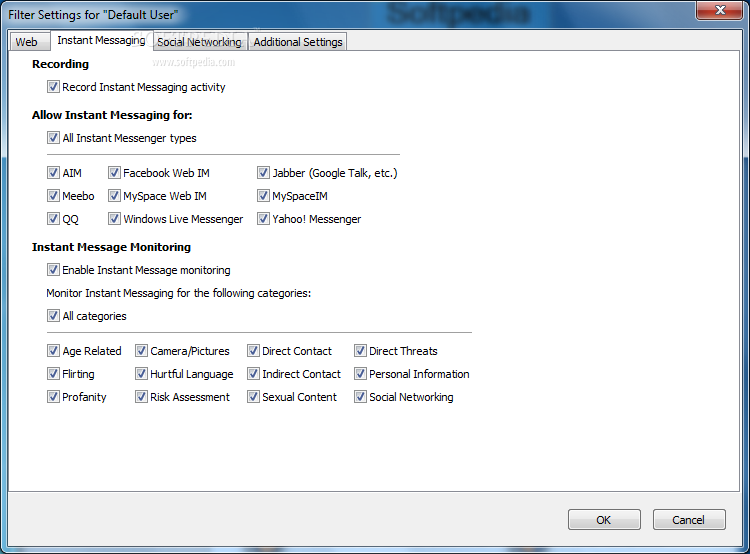The width and height of the screenshot is (750, 554).
Task: Click the Cancel button
Action: click(x=689, y=520)
